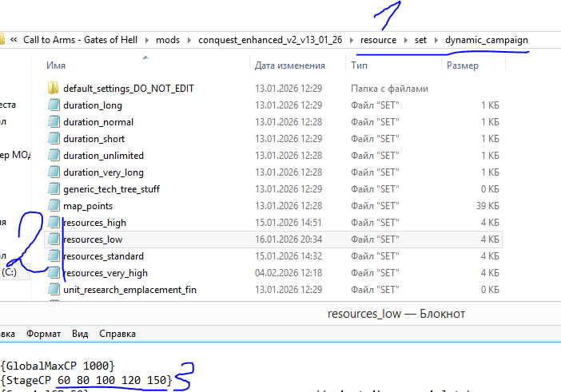Screen dimensions: 561x392
Task: Open the Вид menu in Notepad
Action: click(80, 334)
